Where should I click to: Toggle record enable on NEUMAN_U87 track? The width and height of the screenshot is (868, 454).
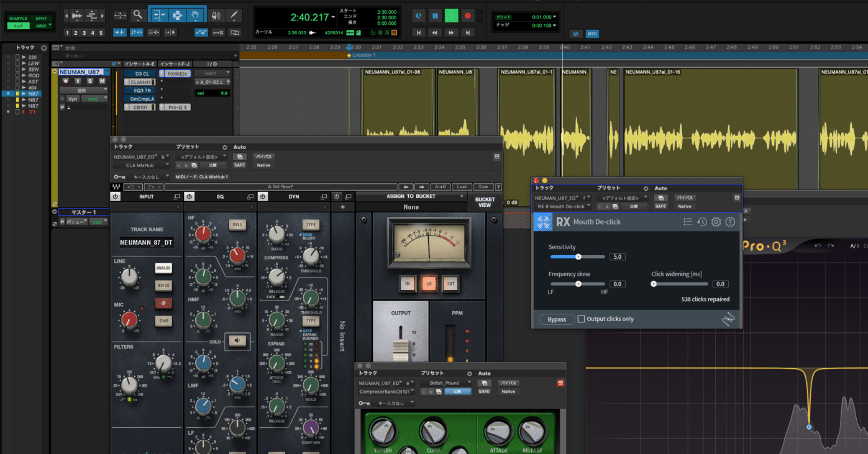tap(66, 81)
